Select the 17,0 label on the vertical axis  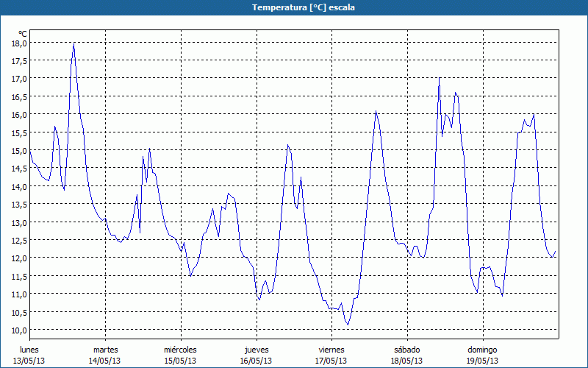[19, 79]
